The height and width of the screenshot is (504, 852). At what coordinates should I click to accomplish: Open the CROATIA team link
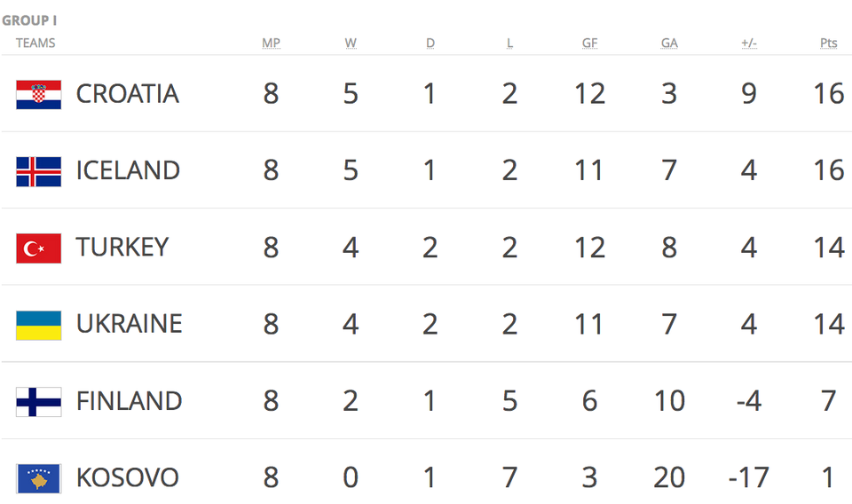tap(127, 94)
